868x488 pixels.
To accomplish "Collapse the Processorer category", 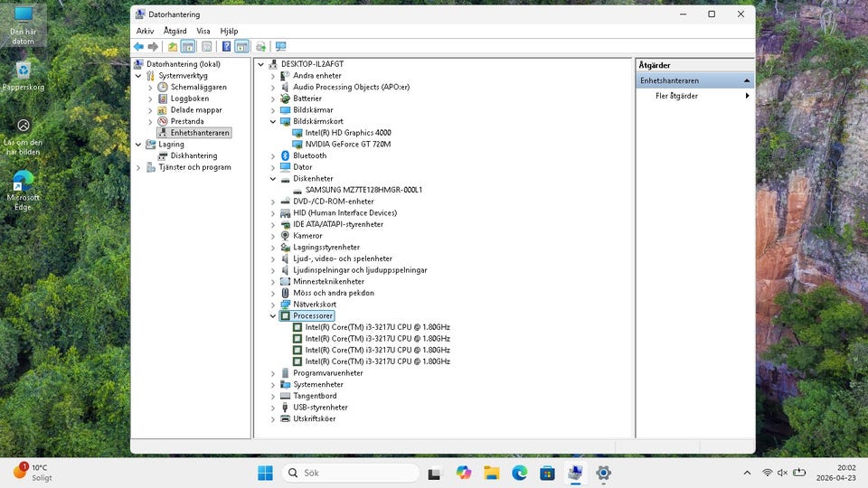I will tap(273, 316).
